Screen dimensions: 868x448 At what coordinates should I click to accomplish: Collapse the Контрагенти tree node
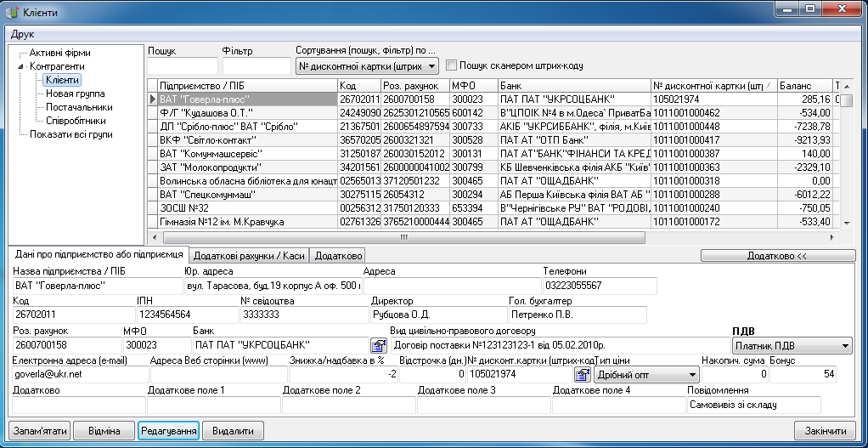[20, 65]
